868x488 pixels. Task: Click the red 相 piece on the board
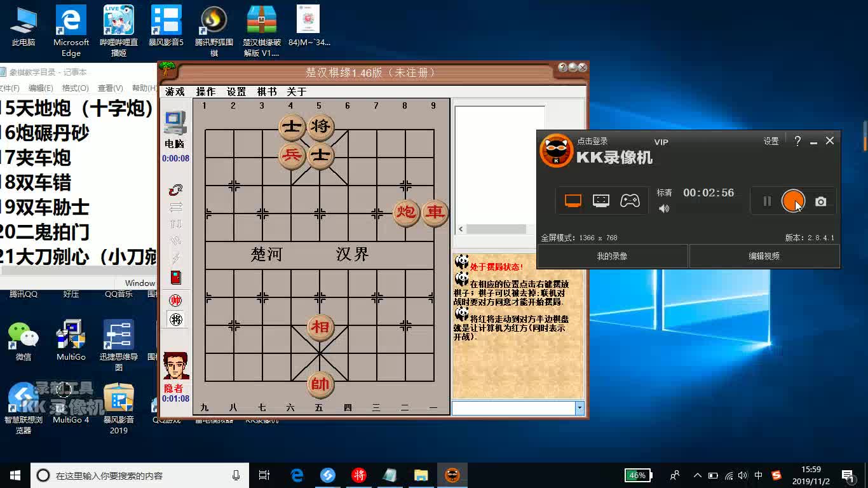click(320, 328)
